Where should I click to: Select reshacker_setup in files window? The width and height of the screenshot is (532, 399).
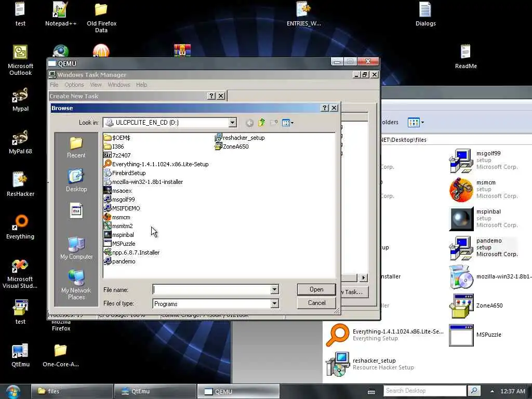(370, 364)
